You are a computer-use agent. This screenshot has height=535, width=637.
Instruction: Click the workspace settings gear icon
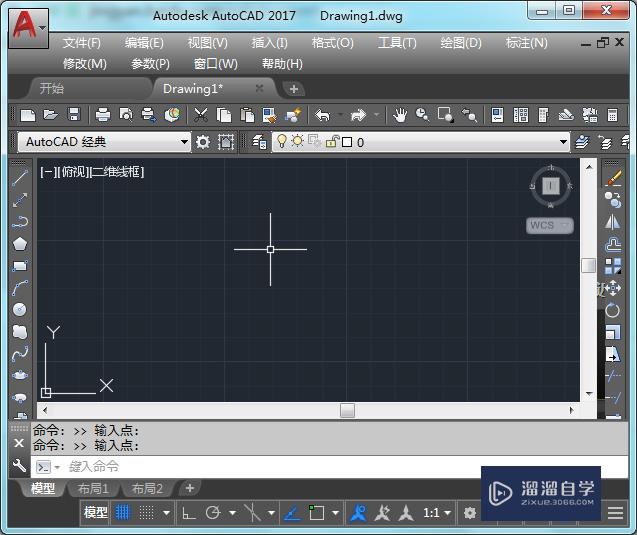coord(203,142)
